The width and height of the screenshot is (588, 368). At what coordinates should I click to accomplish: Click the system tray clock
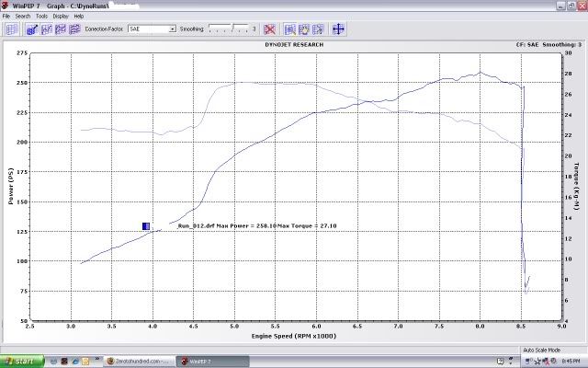click(570, 361)
